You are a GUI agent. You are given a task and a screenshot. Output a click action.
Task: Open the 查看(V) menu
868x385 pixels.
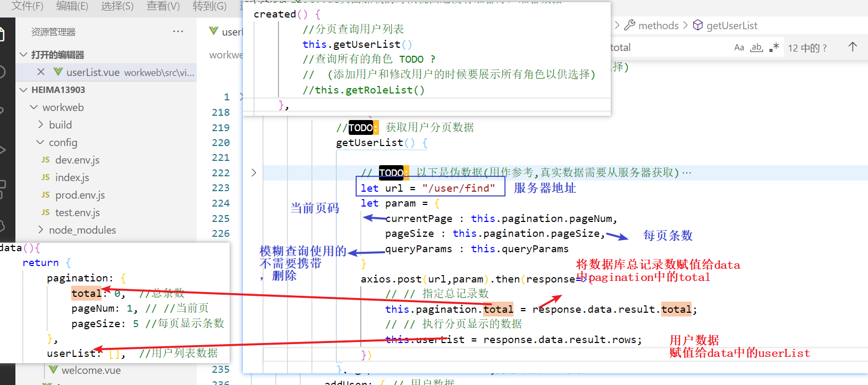tap(163, 6)
